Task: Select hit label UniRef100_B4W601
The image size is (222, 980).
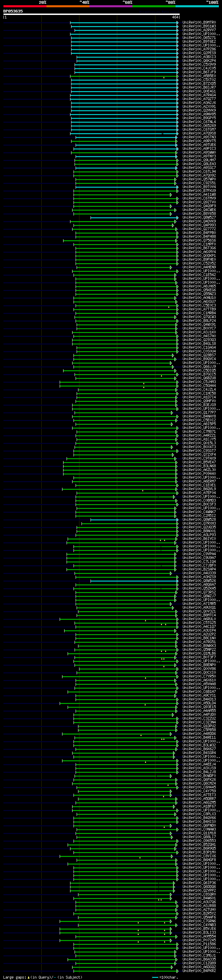Action: point(199,898)
